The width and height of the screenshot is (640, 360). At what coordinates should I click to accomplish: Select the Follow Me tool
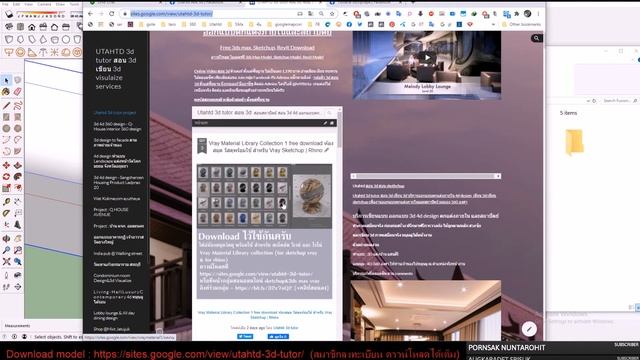coord(18,177)
